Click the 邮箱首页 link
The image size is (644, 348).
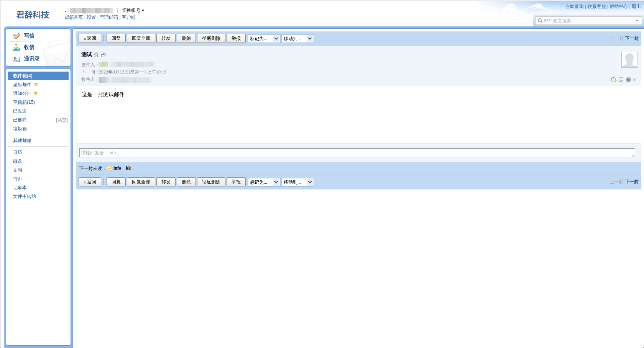[74, 17]
